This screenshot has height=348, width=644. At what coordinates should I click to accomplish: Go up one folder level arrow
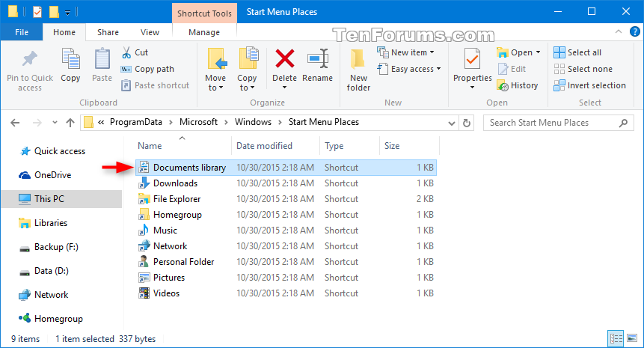tap(70, 123)
